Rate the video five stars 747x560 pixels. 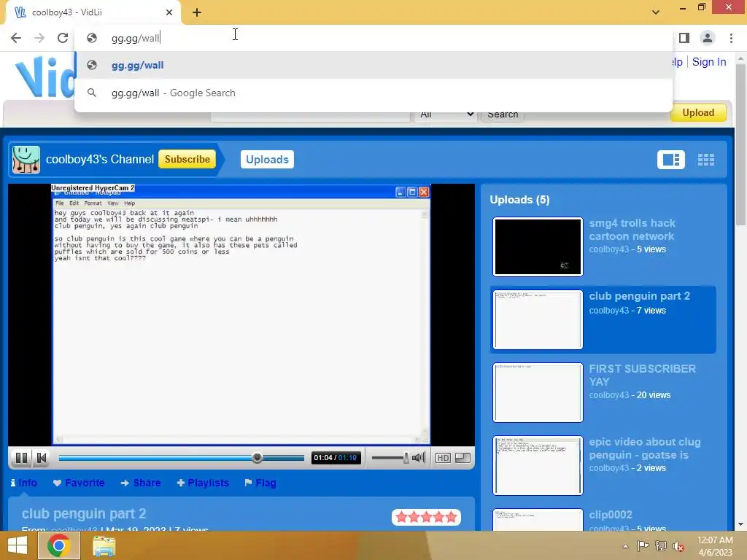pos(451,517)
